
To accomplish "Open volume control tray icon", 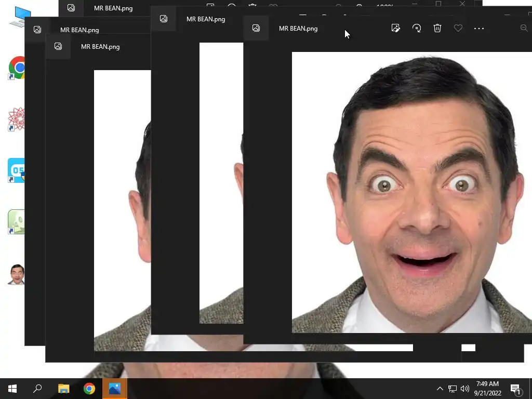I will pyautogui.click(x=465, y=389).
